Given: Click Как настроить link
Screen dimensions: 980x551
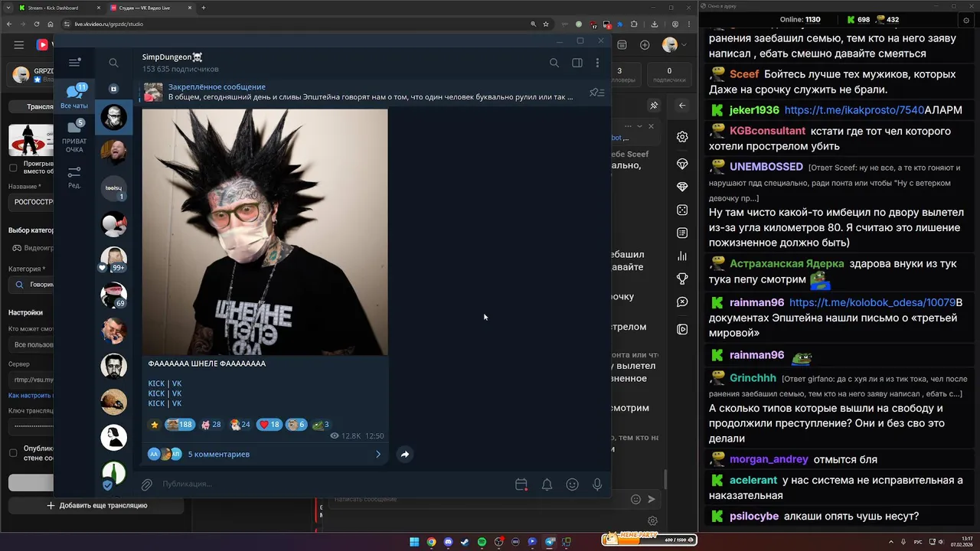Looking at the screenshot, I should (x=31, y=396).
